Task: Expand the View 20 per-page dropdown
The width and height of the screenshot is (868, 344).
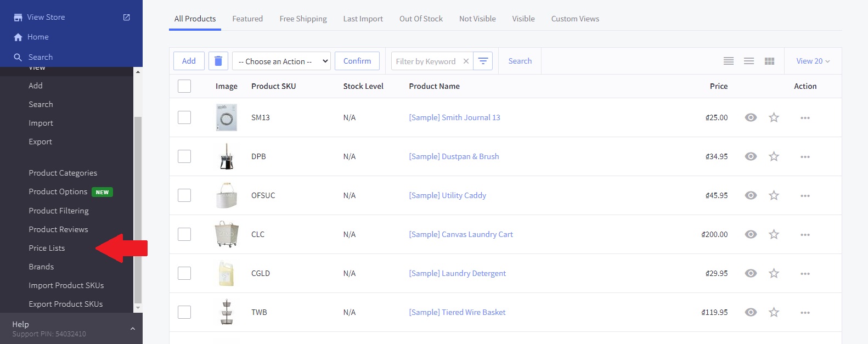Action: point(813,61)
